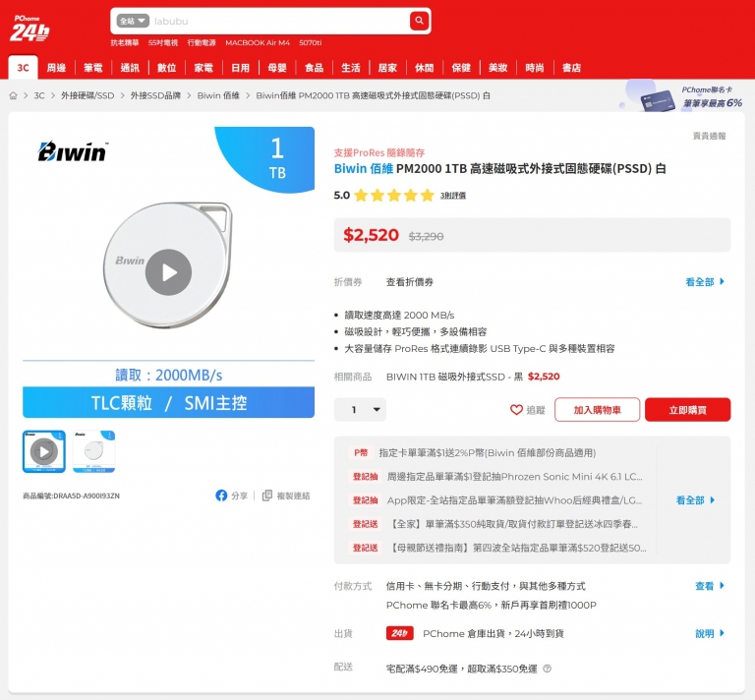755x700 pixels.
Task: Open the 周邊 category menu
Action: coord(56,68)
